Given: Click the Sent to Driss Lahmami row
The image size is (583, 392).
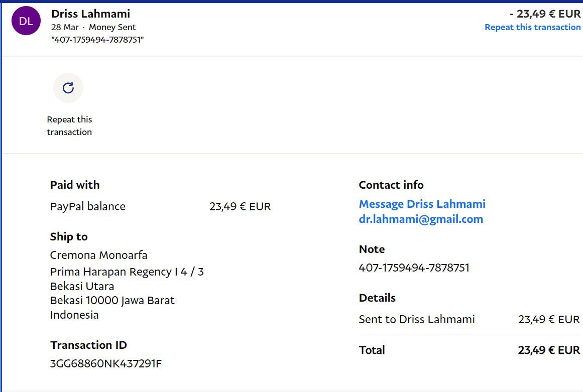Looking at the screenshot, I should [417, 319].
